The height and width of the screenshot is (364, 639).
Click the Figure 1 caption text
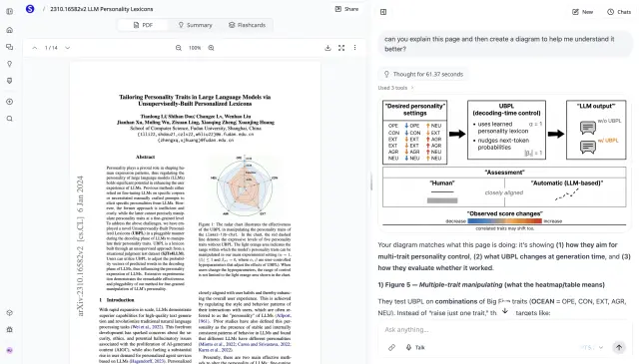tap(245, 249)
